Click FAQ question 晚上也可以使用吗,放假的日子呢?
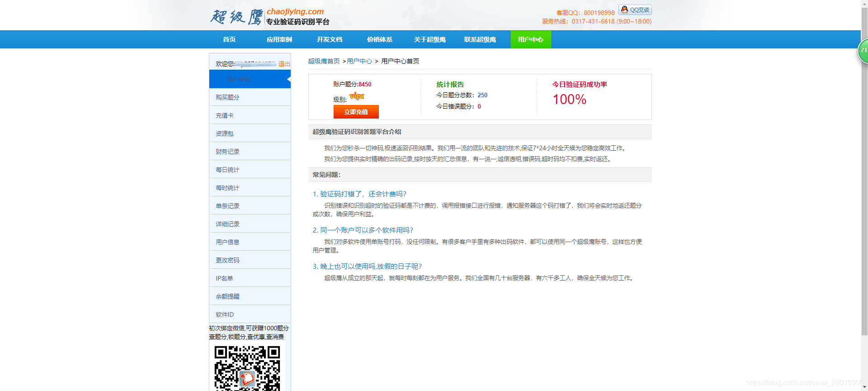This screenshot has width=868, height=391. pyautogui.click(x=367, y=266)
